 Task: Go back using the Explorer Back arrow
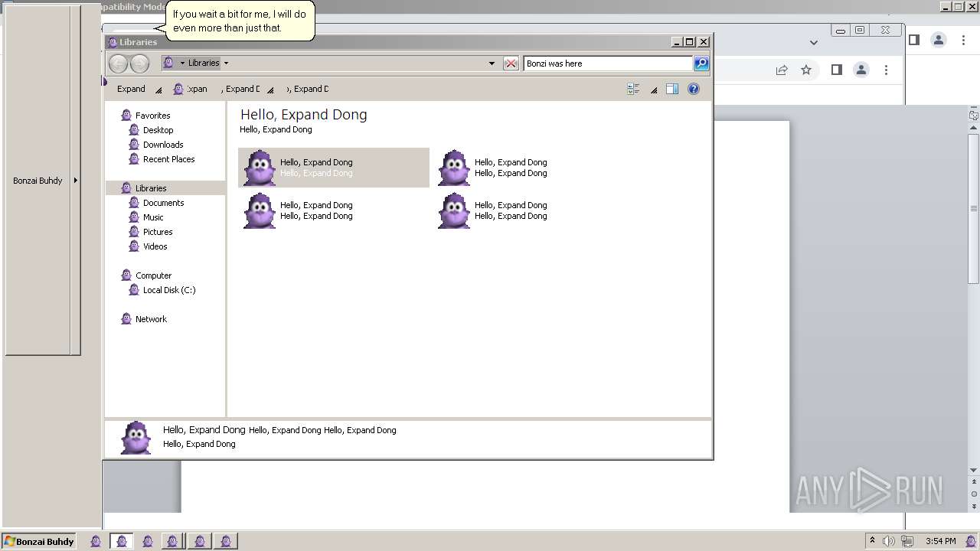pos(118,64)
